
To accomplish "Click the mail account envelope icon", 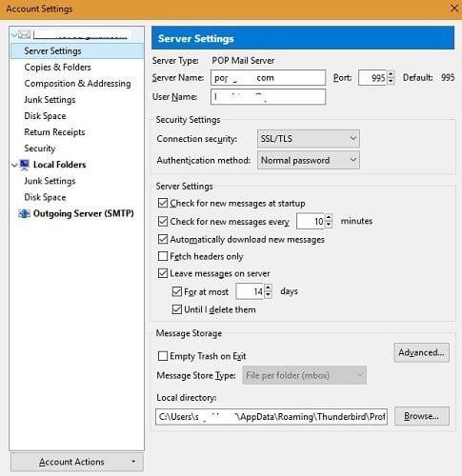I will click(24, 34).
